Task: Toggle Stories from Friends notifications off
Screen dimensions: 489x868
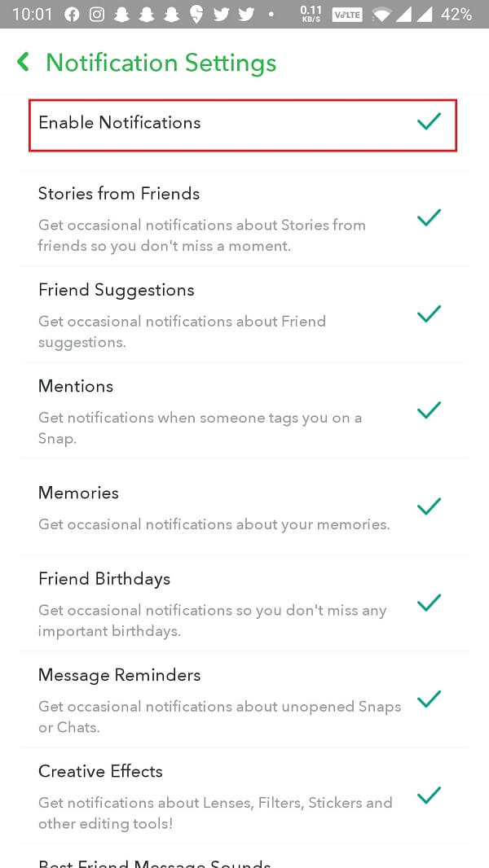Action: pyautogui.click(x=429, y=218)
